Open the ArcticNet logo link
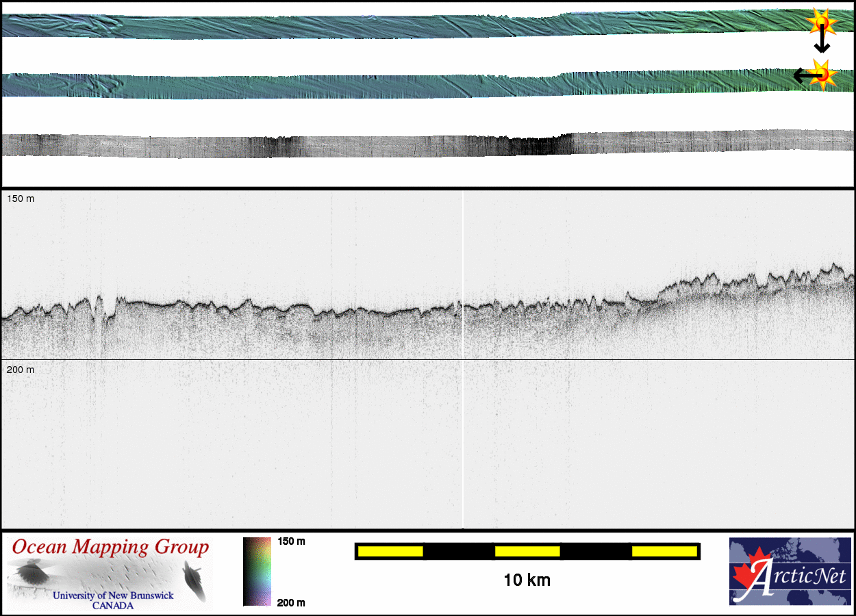 coord(790,572)
